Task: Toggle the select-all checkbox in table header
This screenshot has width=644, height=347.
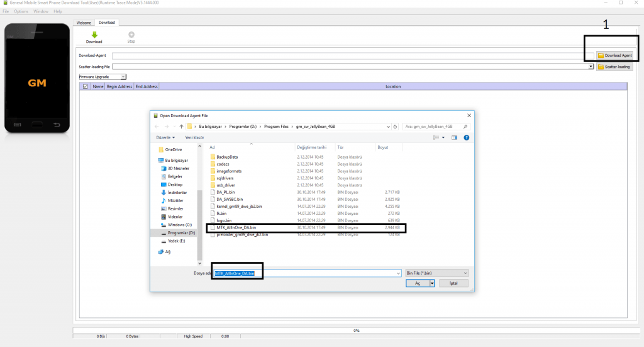Action: coord(86,86)
